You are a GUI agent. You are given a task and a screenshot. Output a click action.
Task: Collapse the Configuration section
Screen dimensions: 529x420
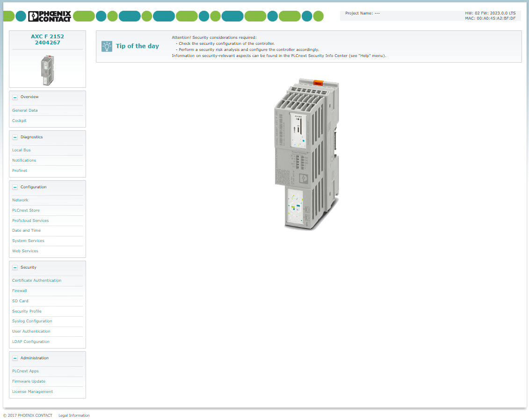[15, 187]
